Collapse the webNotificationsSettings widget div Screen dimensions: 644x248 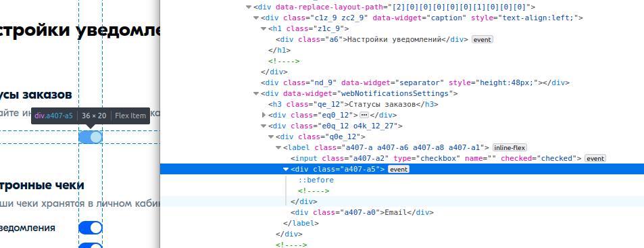coord(256,94)
